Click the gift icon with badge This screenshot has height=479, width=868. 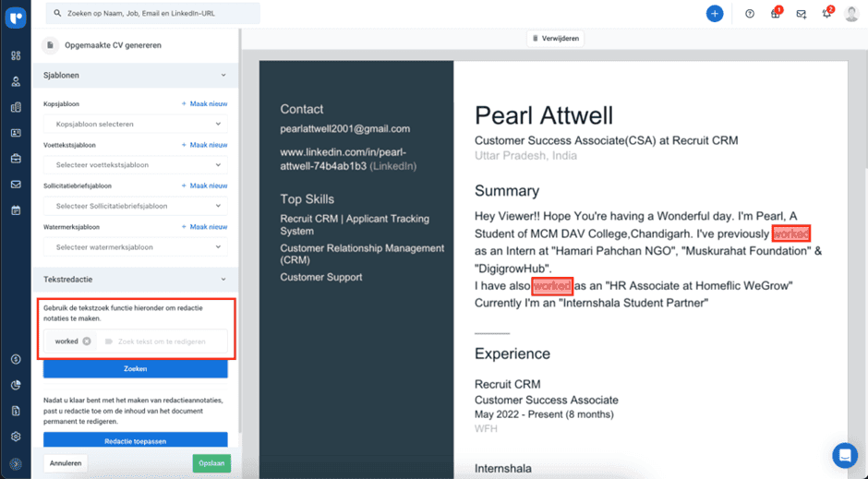776,14
